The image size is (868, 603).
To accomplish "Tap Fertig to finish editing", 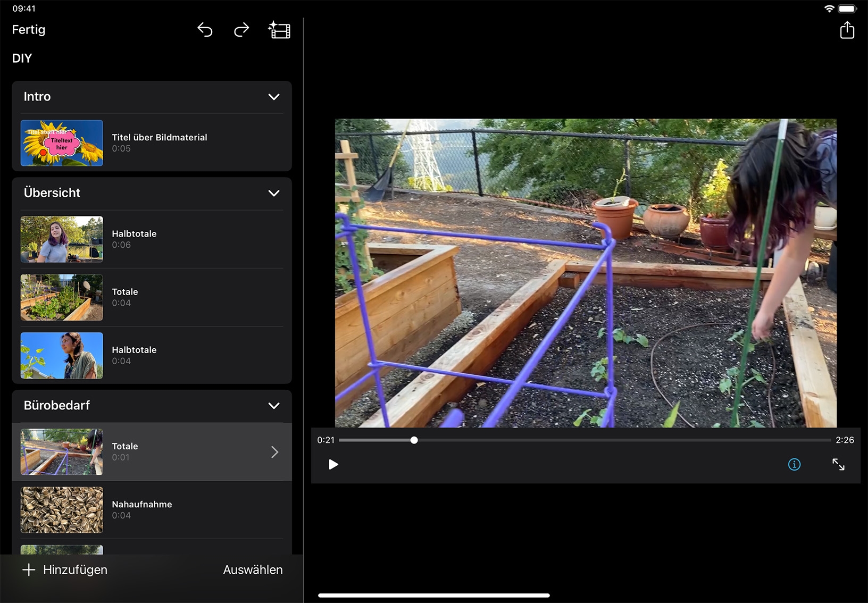I will 29,30.
